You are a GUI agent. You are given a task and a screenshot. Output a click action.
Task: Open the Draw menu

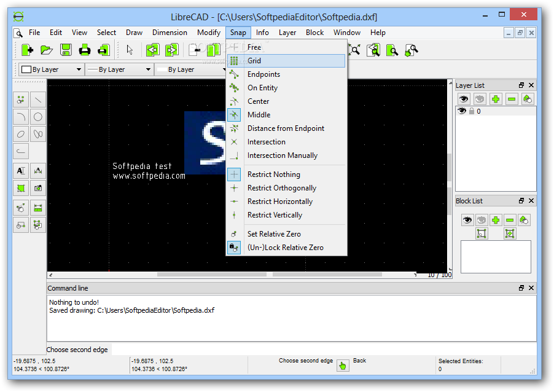(135, 33)
